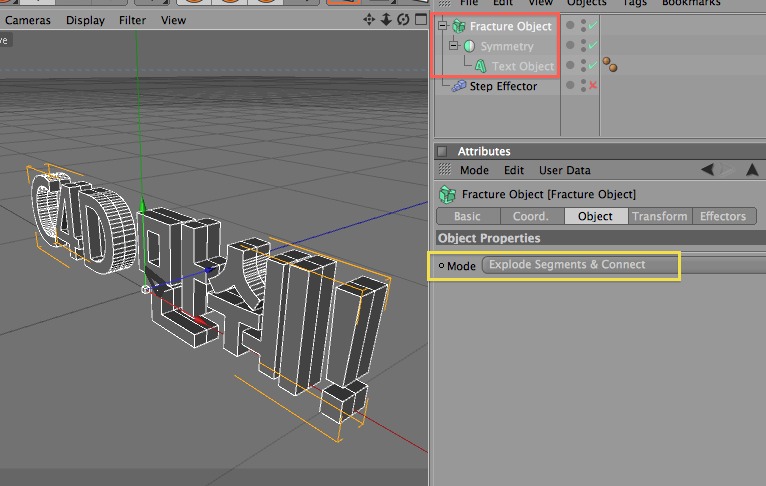The image size is (766, 486).
Task: Click the Step Effector blue stairs icon
Action: click(x=458, y=86)
